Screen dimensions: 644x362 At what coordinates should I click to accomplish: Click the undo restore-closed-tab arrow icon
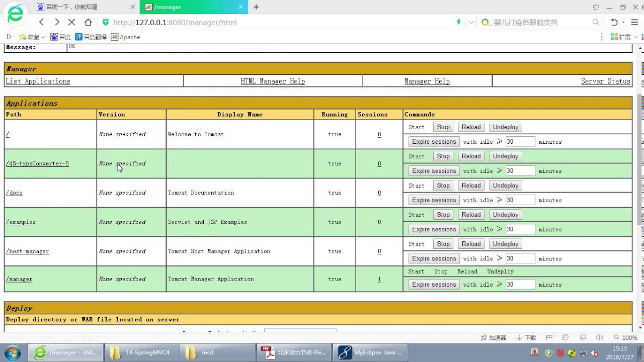614,22
